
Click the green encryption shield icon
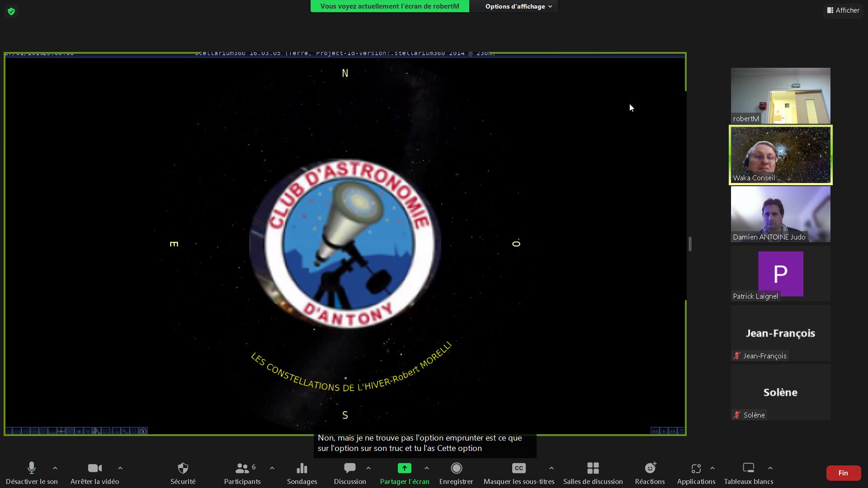point(11,11)
